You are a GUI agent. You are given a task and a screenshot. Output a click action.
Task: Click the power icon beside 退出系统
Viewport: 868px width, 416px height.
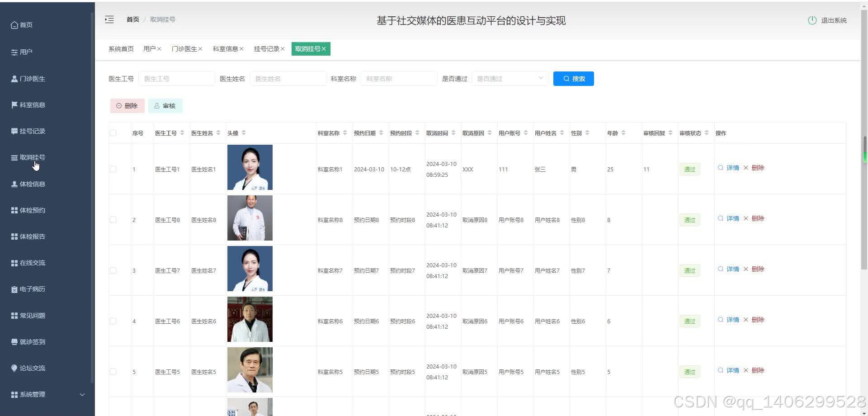coord(812,20)
